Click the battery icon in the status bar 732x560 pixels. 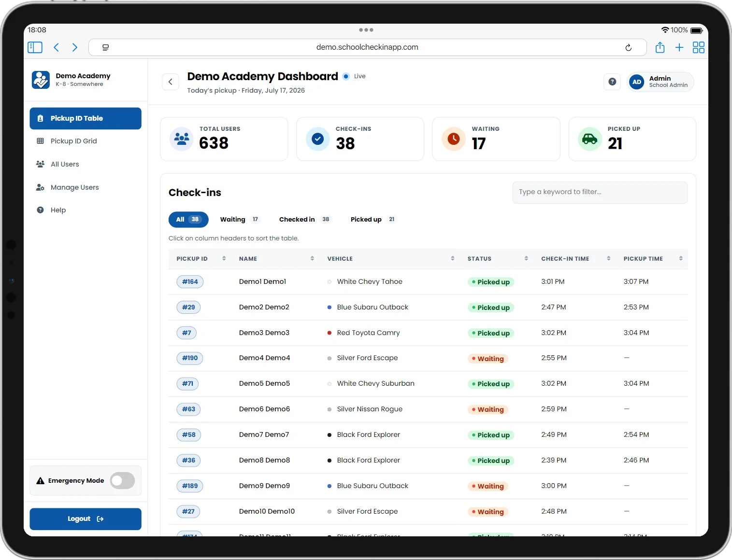pyautogui.click(x=697, y=30)
